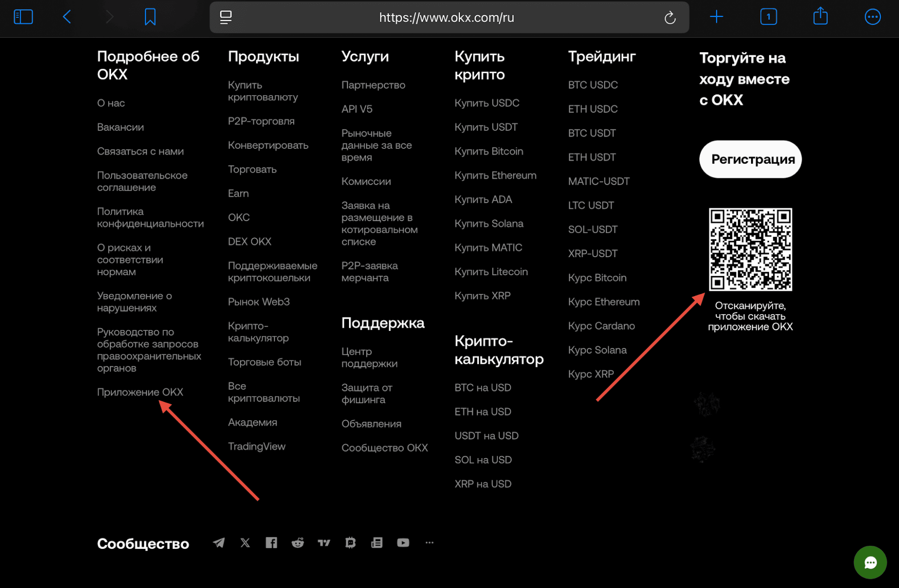Viewport: 899px width, 588px height.
Task: Open Купить Ethereum link
Action: (x=495, y=175)
